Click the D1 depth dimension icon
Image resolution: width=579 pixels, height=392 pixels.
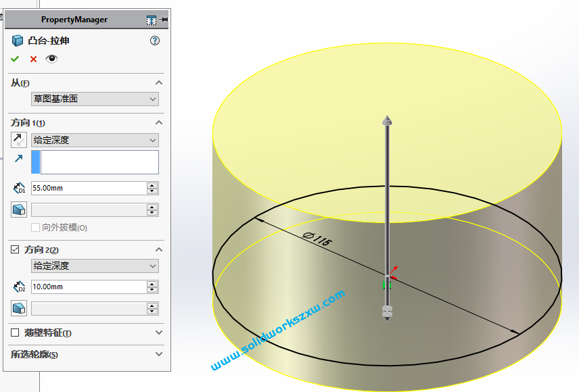tap(18, 187)
